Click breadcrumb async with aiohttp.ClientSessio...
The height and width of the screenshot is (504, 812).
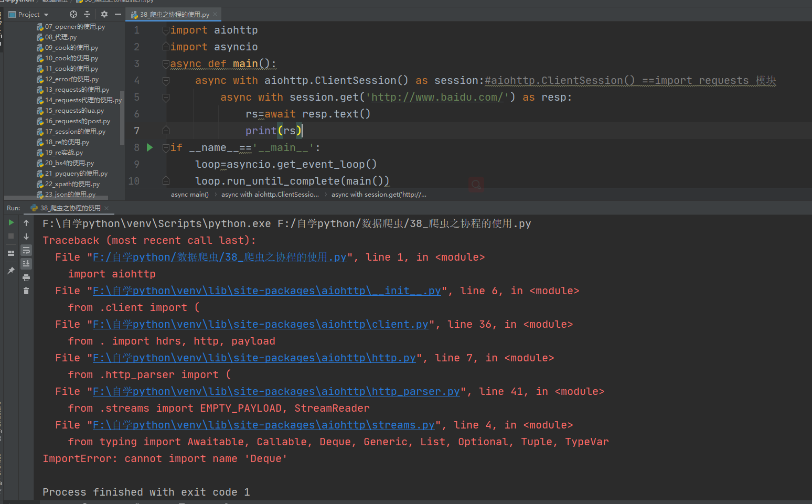(270, 195)
